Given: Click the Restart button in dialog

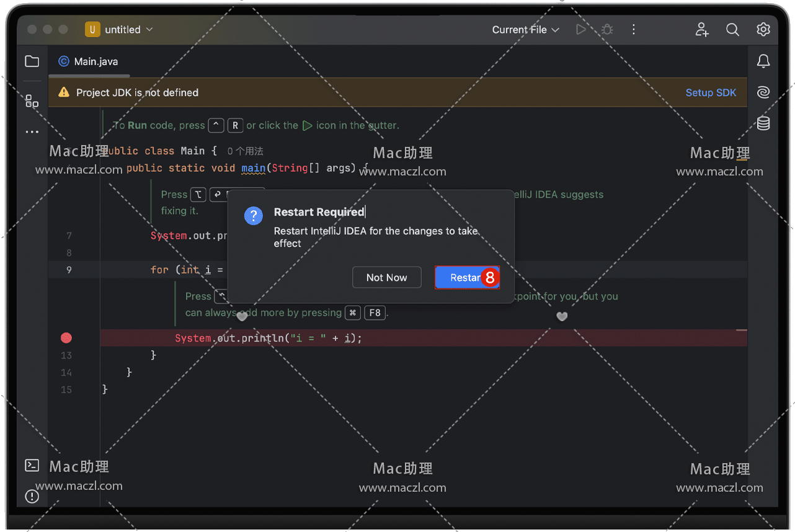Looking at the screenshot, I should click(x=466, y=278).
